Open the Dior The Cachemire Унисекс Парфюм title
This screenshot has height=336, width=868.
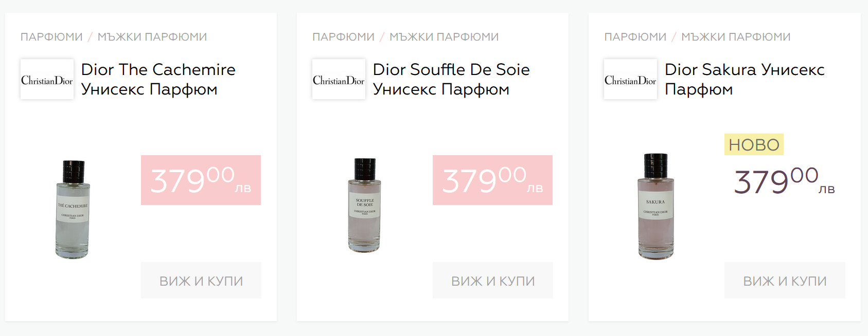pyautogui.click(x=158, y=79)
